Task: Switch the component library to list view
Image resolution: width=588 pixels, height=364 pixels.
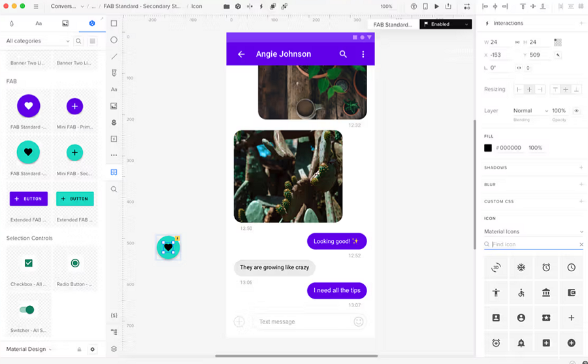Action: click(x=92, y=41)
